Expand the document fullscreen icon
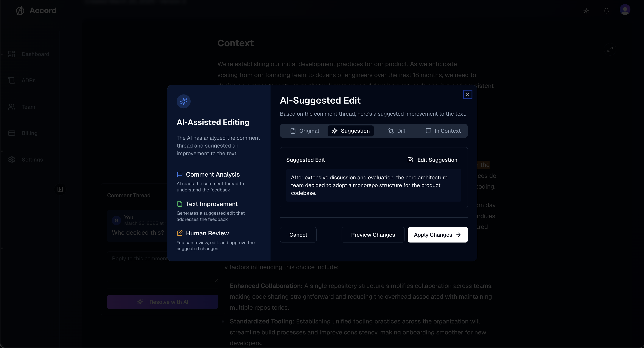 610,49
